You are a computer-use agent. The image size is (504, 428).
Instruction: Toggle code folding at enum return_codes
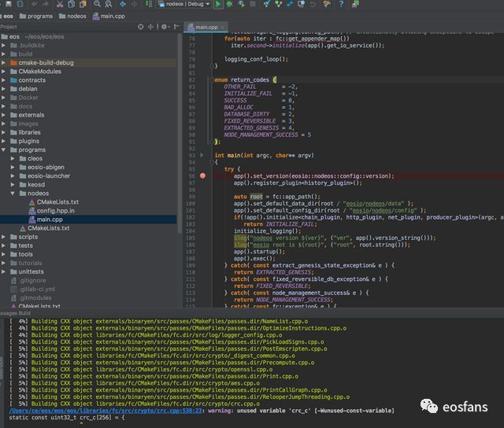coord(212,79)
